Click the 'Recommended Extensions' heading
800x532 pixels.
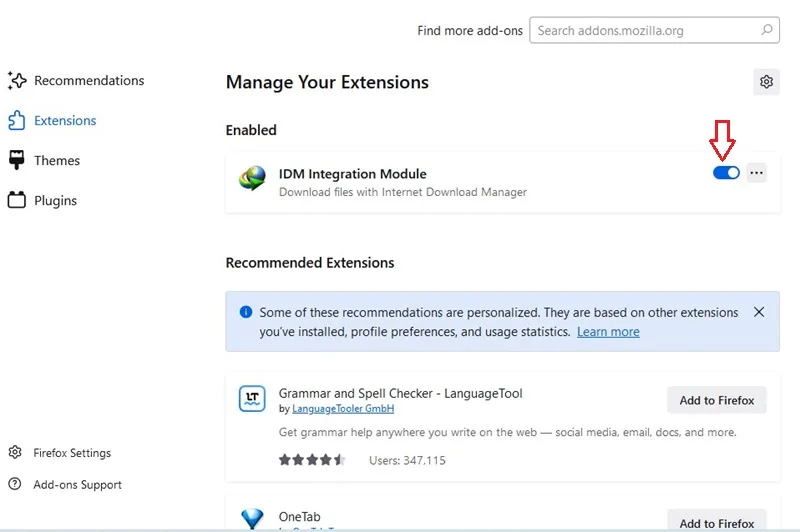coord(310,263)
